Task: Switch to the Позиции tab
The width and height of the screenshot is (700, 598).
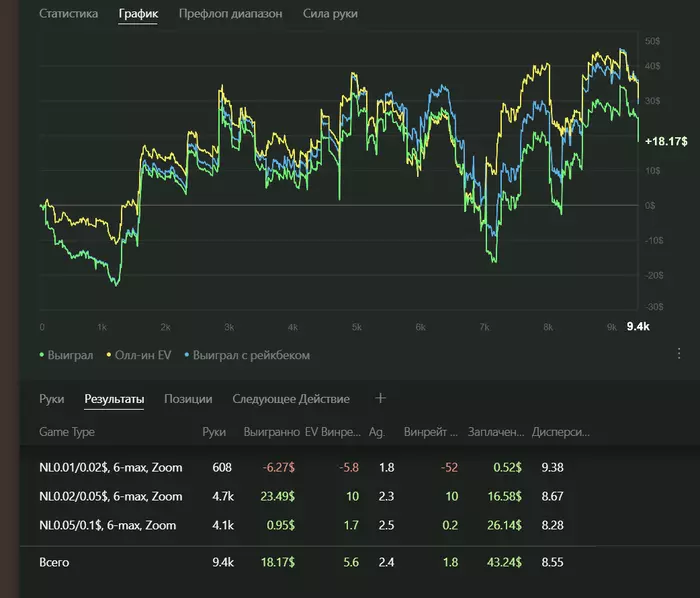Action: coord(188,399)
